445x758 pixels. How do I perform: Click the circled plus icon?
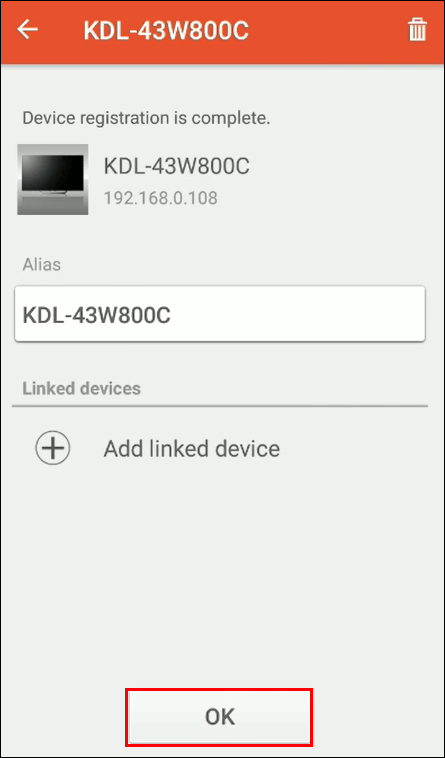(53, 448)
